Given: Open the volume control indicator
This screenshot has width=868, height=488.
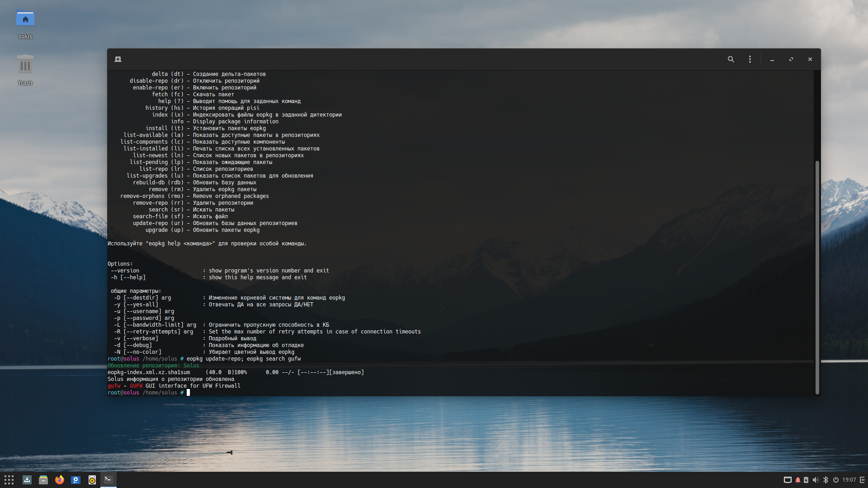Looking at the screenshot, I should 816,480.
